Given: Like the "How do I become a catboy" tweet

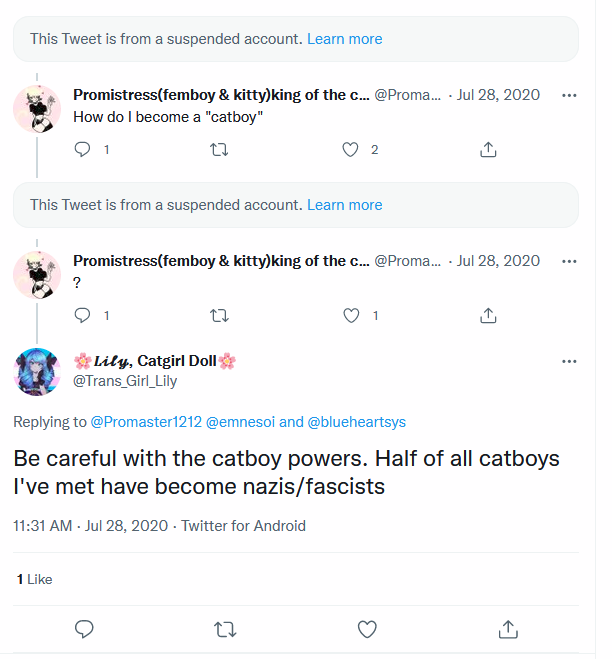Looking at the screenshot, I should tap(350, 149).
